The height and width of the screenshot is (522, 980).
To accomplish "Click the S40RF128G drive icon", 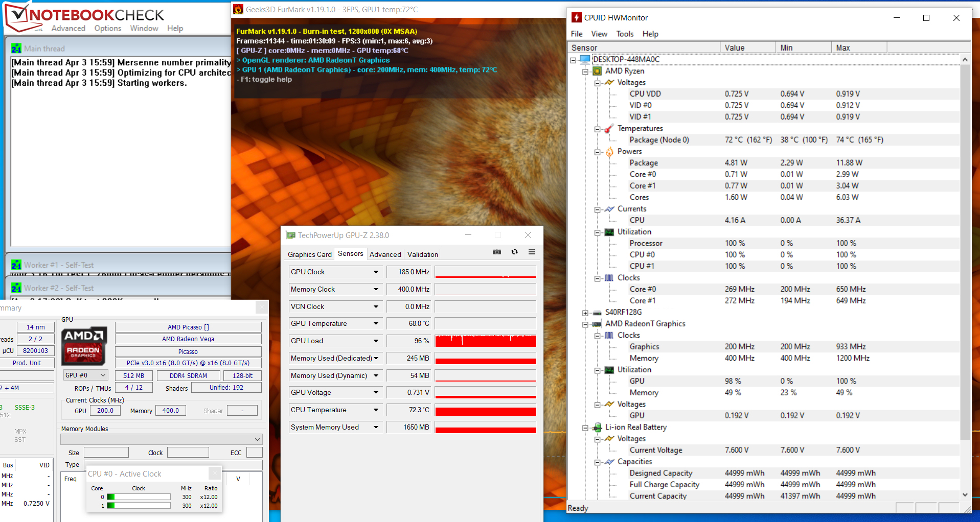I will point(597,313).
